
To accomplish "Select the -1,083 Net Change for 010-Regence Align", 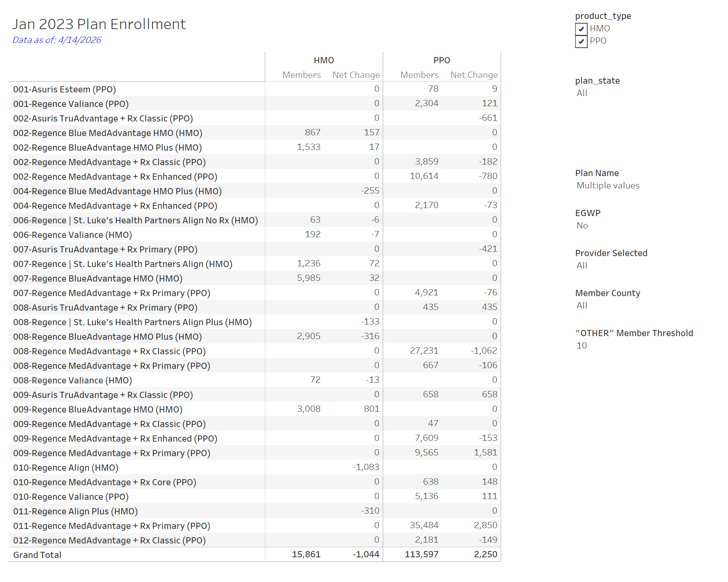I will point(366,467).
